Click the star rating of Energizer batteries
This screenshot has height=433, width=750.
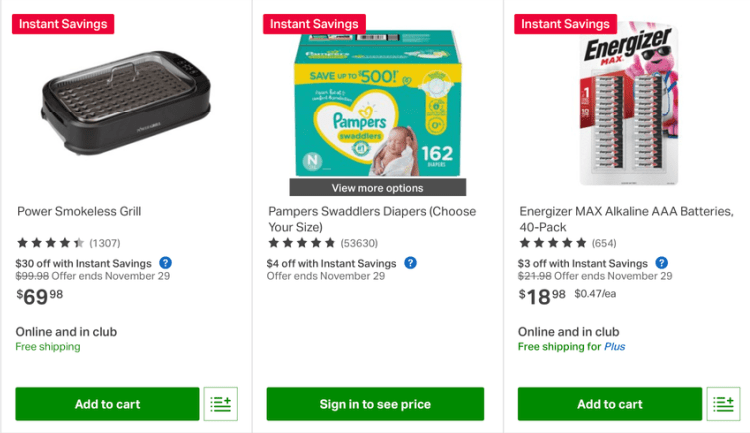click(552, 243)
